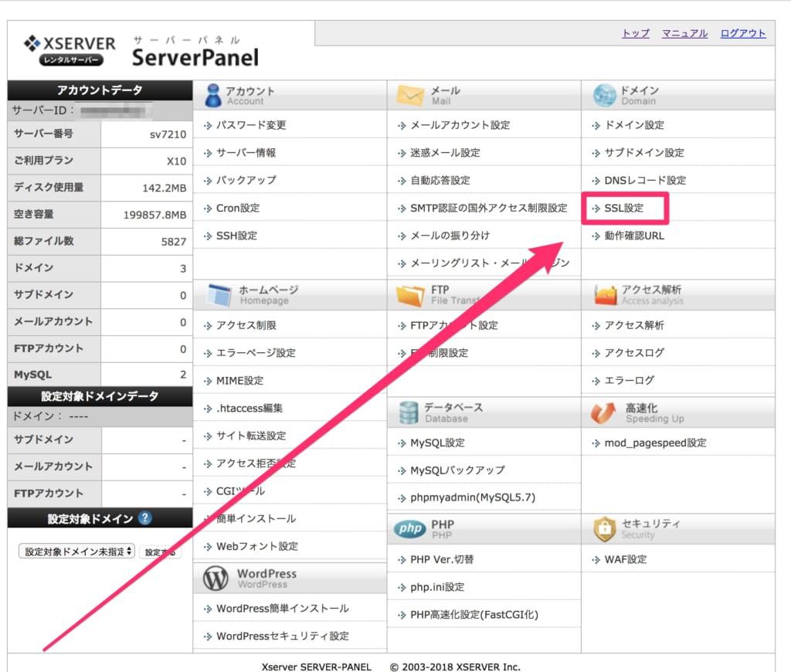The height and width of the screenshot is (672, 791).
Task: Open MIME設定
Action: tap(239, 380)
